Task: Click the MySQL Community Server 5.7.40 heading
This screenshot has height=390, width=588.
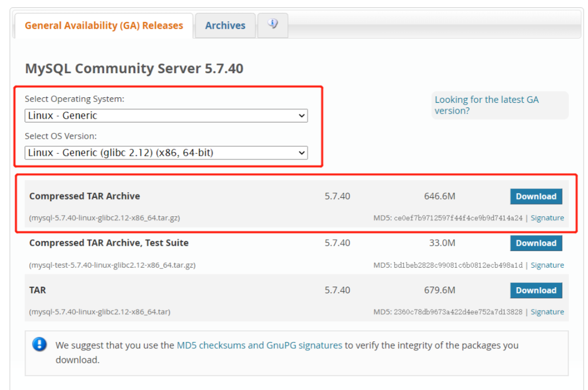Action: click(x=134, y=69)
